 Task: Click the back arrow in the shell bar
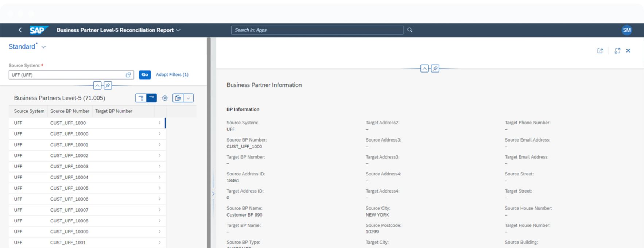coord(20,30)
